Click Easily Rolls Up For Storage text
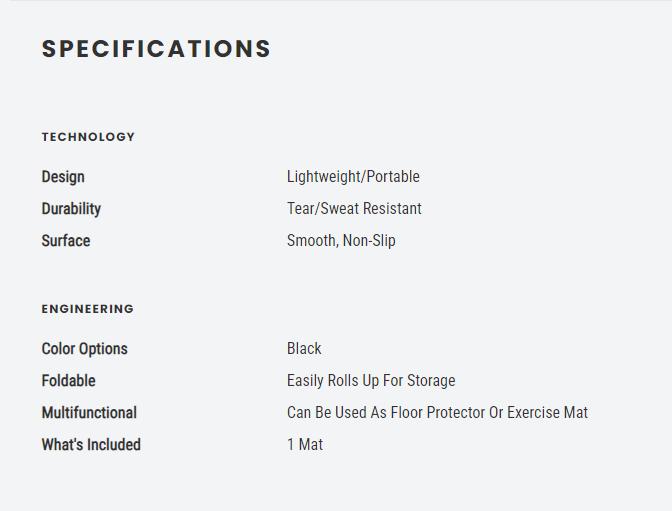The height and width of the screenshot is (511, 672). (x=371, y=381)
